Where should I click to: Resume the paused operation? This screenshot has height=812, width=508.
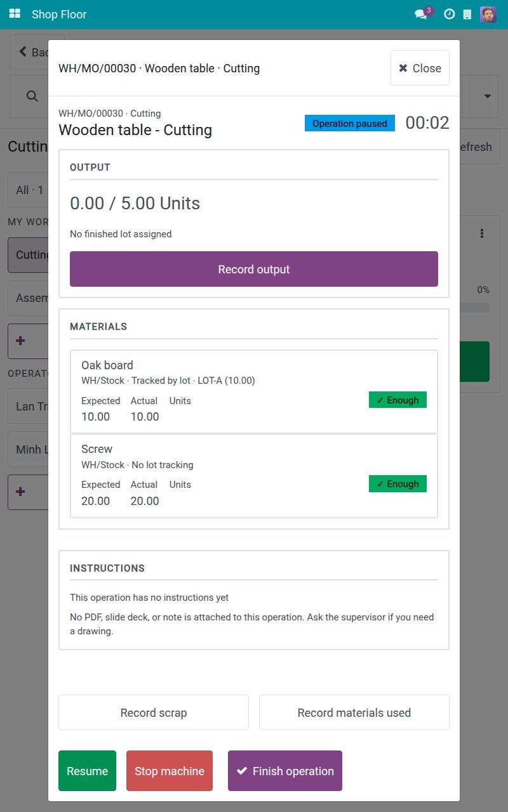[x=87, y=771]
